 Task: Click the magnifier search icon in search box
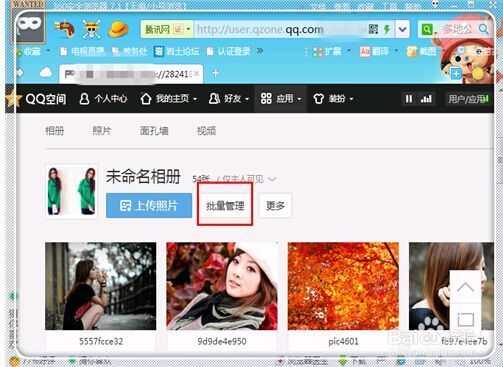coord(484,30)
